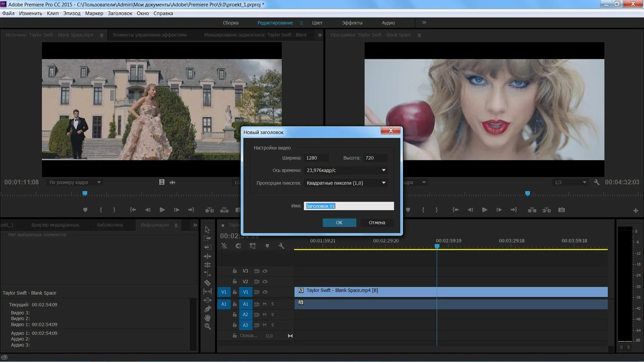Solo audio track A1

(x=273, y=304)
